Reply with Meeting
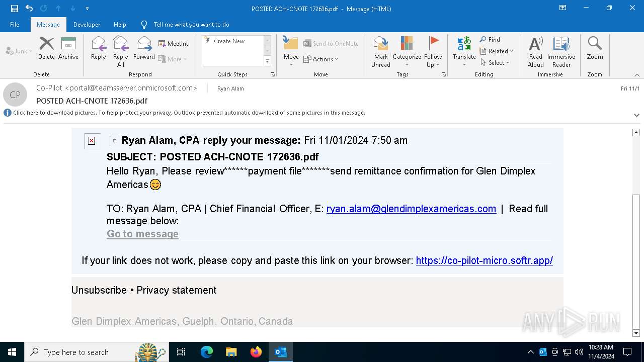This screenshot has width=644, height=362. click(x=174, y=44)
